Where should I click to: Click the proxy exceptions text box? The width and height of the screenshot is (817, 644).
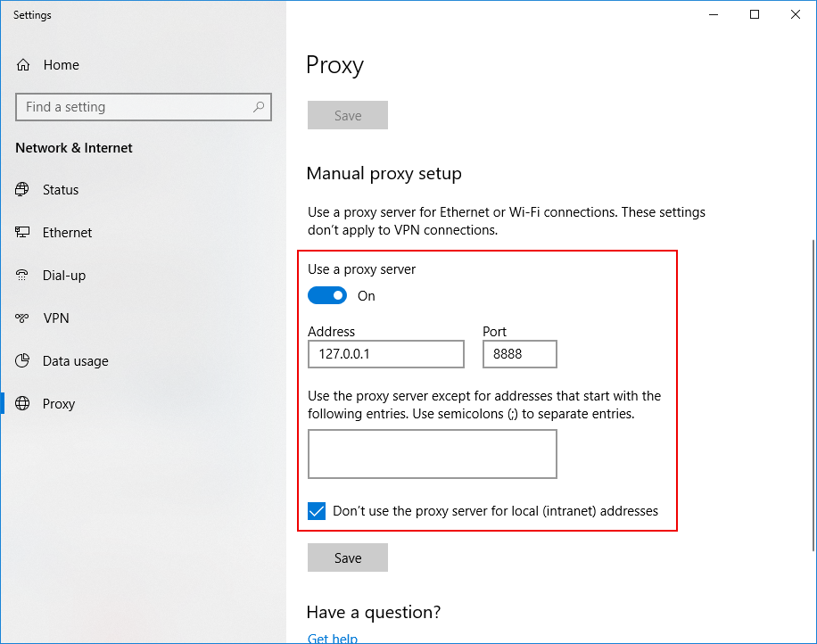[432, 454]
